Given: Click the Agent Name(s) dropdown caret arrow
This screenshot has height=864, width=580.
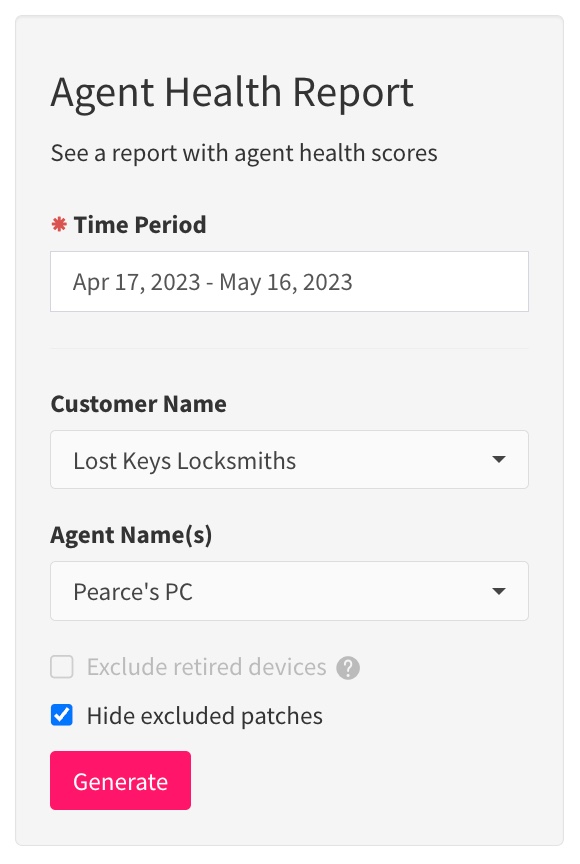Looking at the screenshot, I should 498,591.
